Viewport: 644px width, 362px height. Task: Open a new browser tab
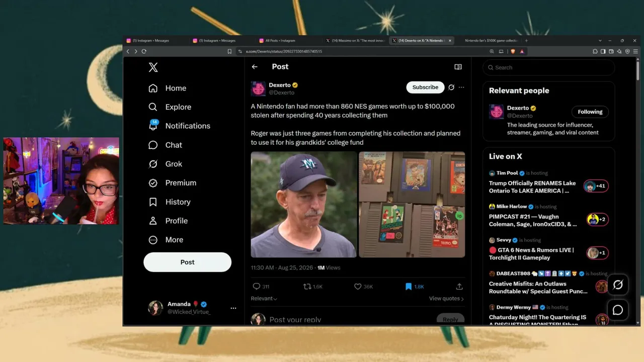pos(526,41)
